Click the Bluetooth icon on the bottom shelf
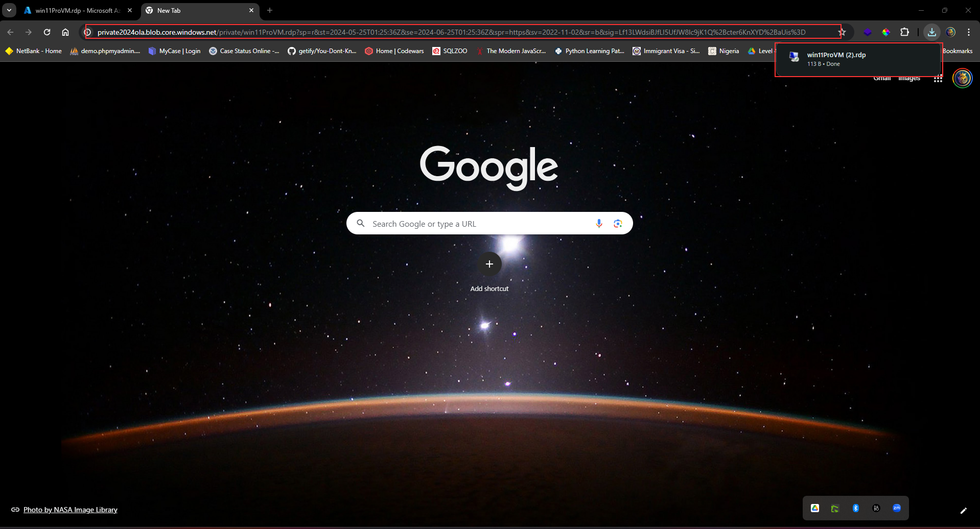The width and height of the screenshot is (980, 529). click(856, 508)
